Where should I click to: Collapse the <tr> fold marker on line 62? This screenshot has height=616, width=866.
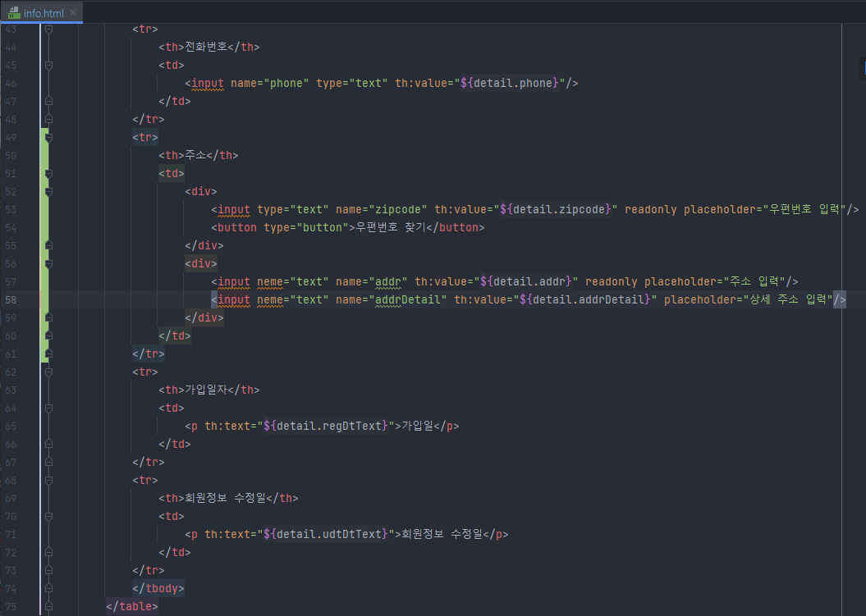(48, 372)
